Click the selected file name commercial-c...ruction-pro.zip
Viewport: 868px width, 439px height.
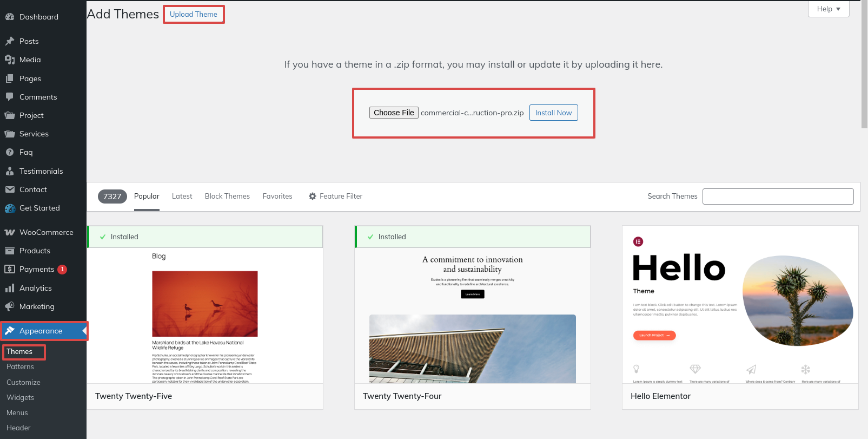tap(472, 113)
